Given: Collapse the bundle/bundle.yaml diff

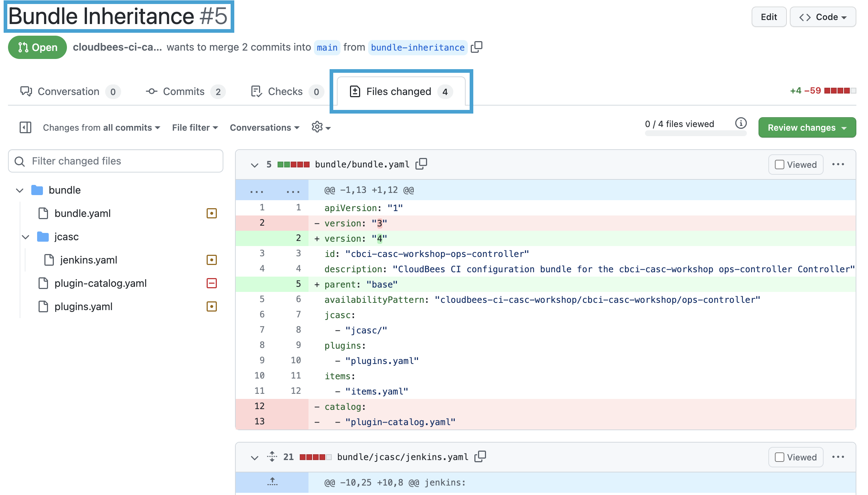Looking at the screenshot, I should tap(255, 165).
